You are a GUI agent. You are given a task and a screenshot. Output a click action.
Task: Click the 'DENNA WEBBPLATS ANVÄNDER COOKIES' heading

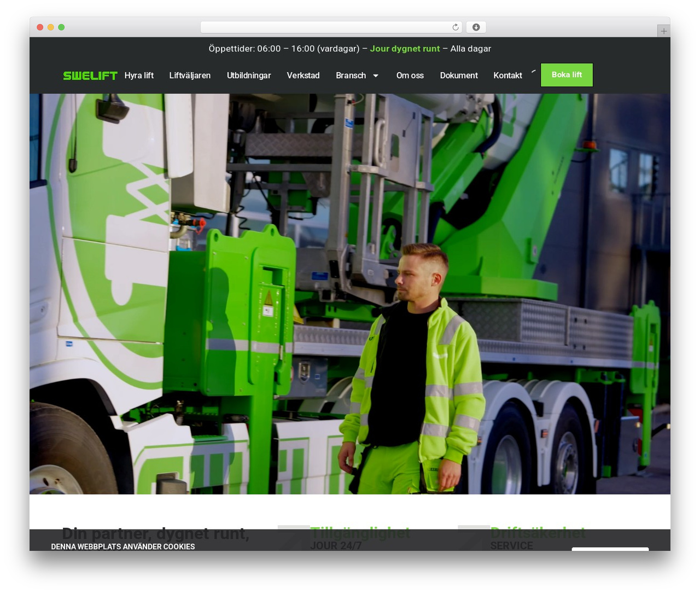click(123, 547)
